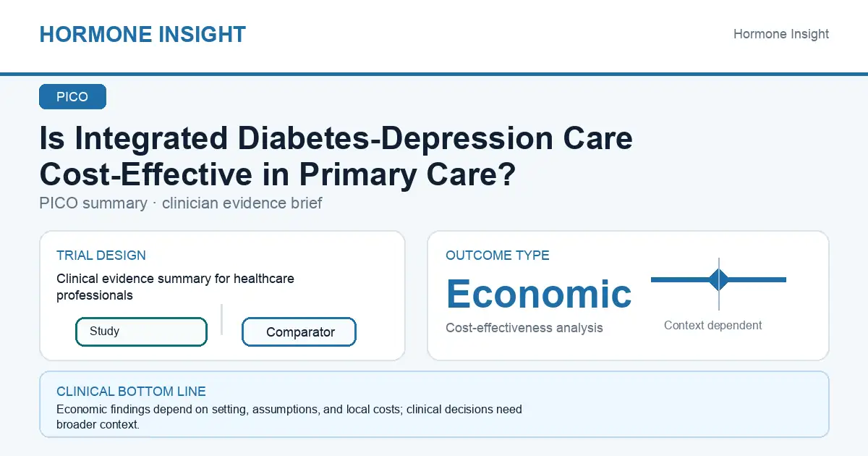The width and height of the screenshot is (868, 456).
Task: Click the OUTCOME TYPE section label
Action: [x=498, y=256]
